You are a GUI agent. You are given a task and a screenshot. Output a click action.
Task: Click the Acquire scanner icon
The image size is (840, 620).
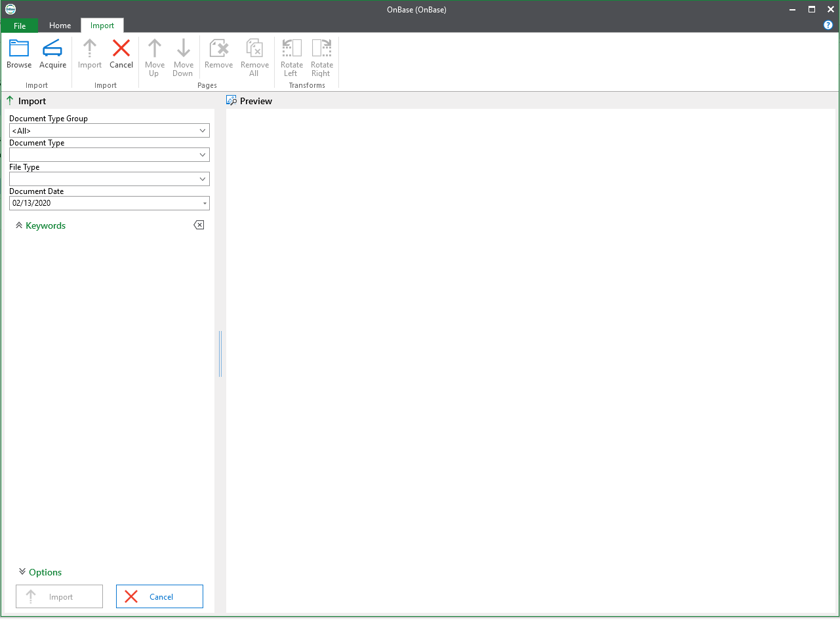click(52, 48)
